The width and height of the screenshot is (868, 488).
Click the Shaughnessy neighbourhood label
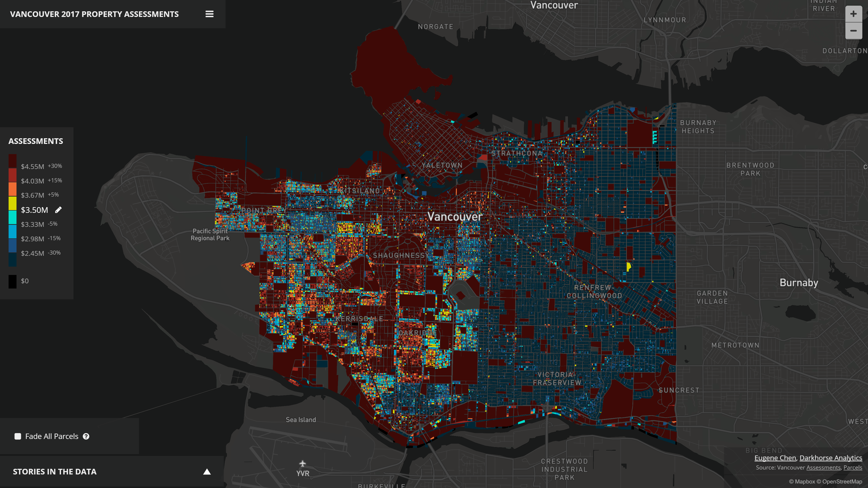[x=401, y=255]
